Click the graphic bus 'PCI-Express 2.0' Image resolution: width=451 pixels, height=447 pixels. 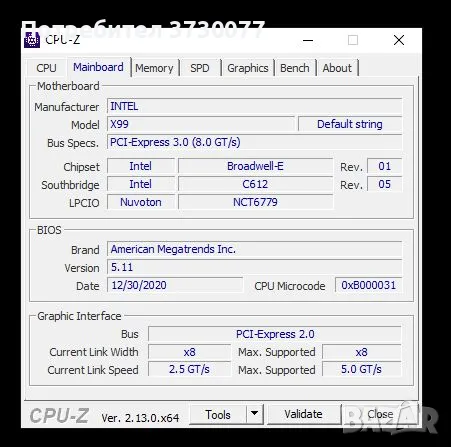275,334
